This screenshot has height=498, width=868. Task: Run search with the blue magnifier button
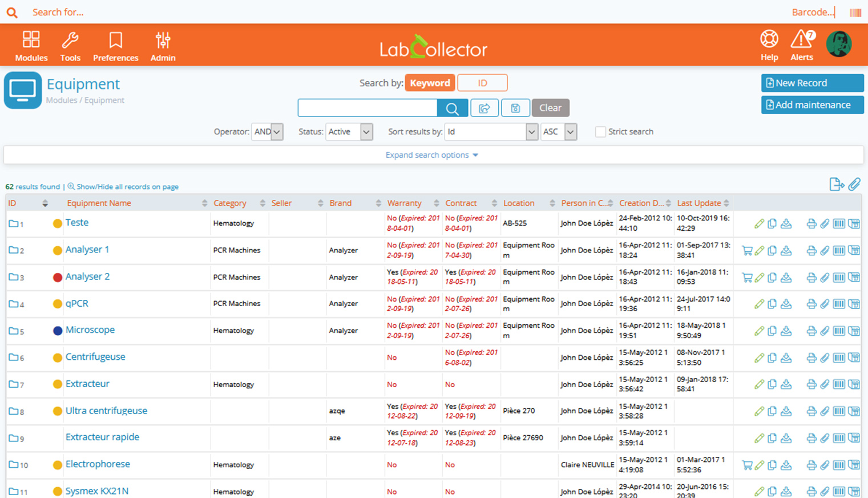tap(453, 108)
